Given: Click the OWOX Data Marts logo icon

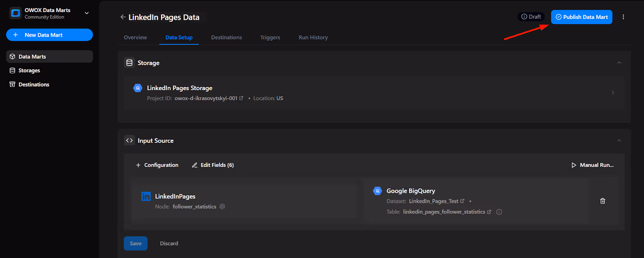Looking at the screenshot, I should [x=15, y=13].
